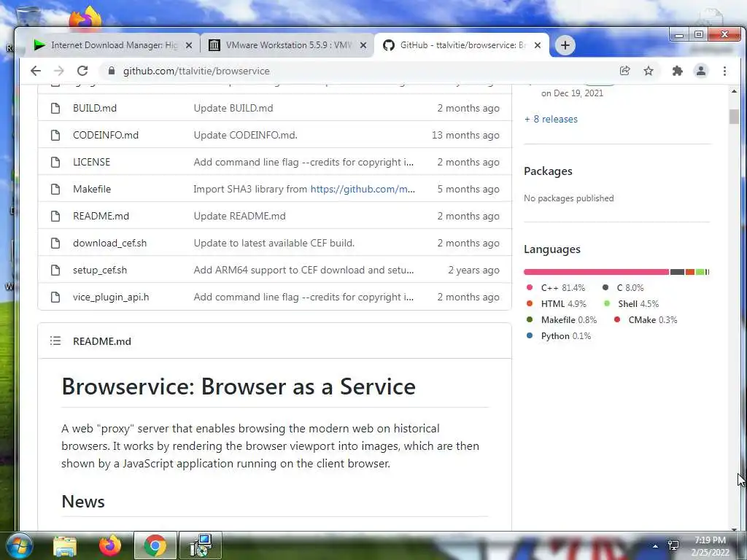Click the page's vertical scrollbar thumb
Image resolution: width=747 pixels, height=560 pixels.
click(x=734, y=117)
